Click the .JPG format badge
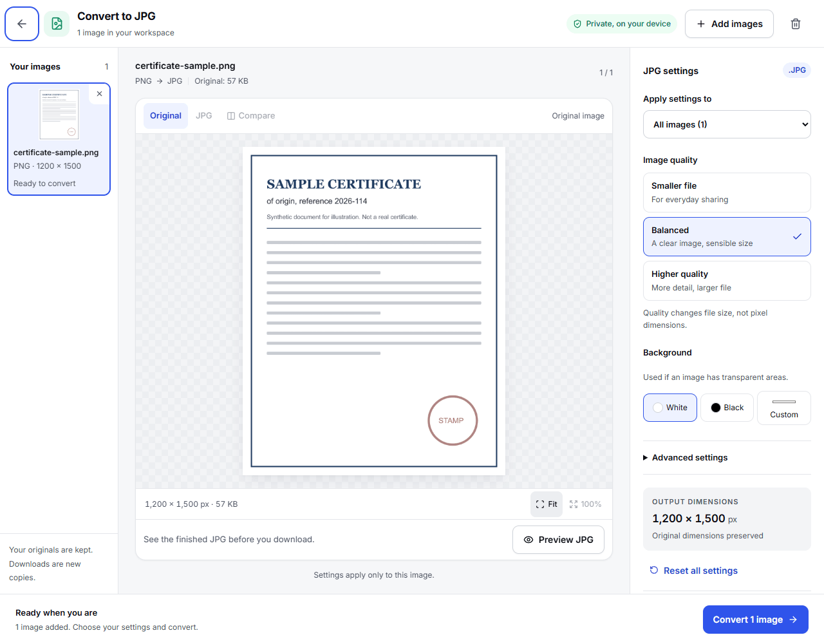 point(797,70)
